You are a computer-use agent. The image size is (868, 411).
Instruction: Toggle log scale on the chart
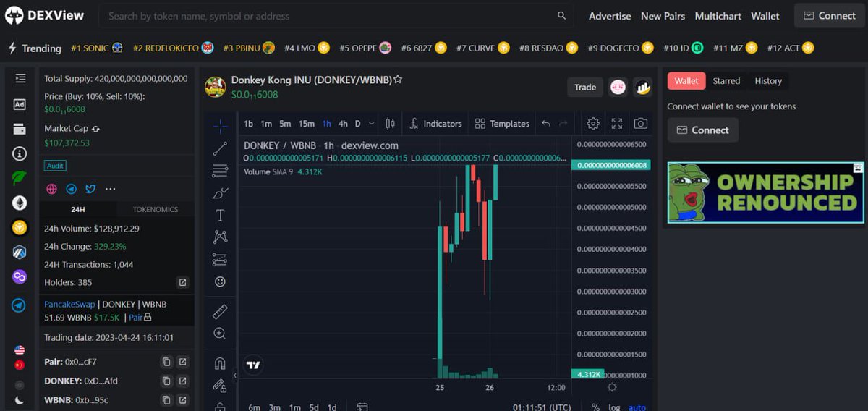click(614, 407)
